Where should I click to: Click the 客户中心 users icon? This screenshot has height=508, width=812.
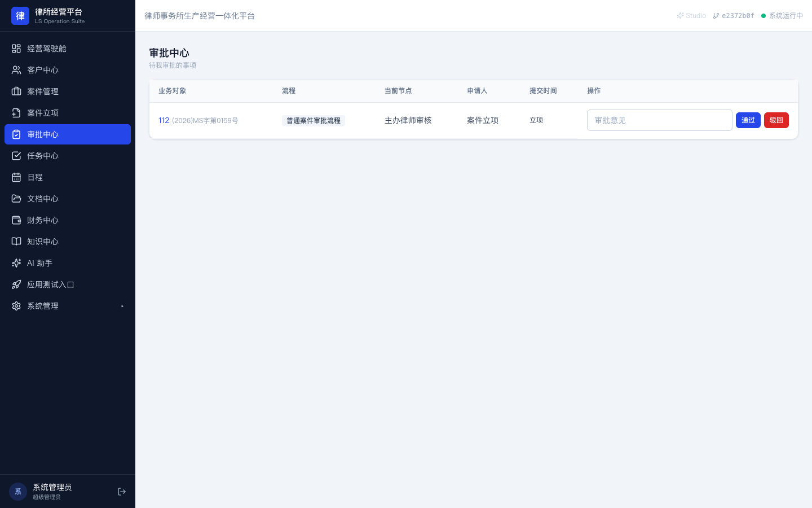tap(16, 70)
